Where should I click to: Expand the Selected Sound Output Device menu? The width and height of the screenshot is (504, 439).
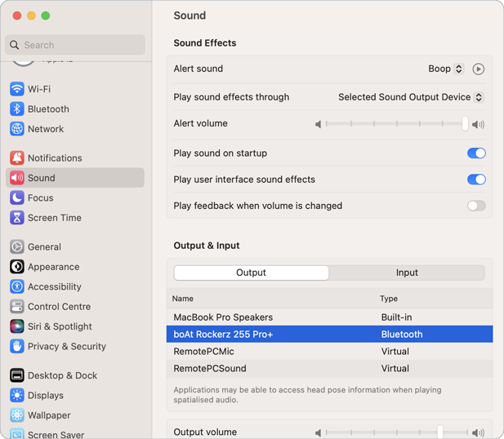pos(411,97)
